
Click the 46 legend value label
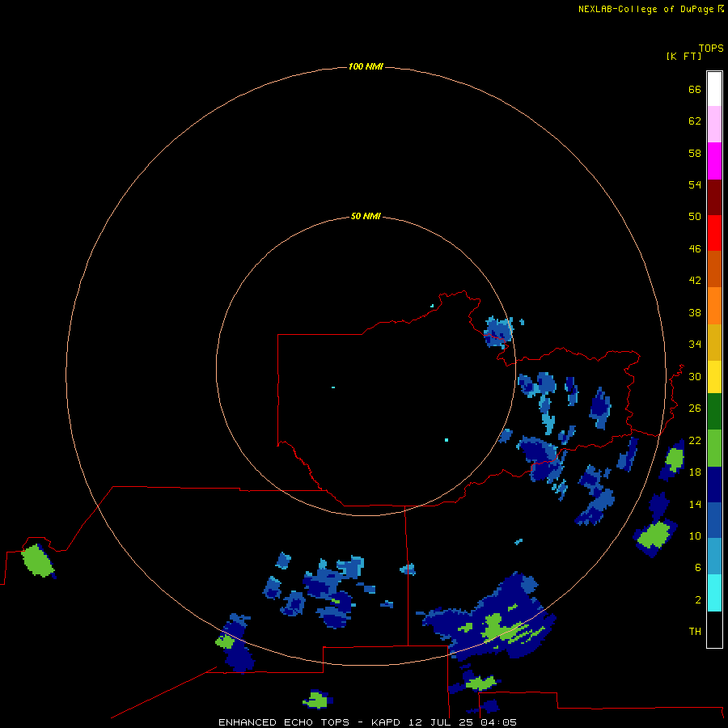click(x=695, y=249)
